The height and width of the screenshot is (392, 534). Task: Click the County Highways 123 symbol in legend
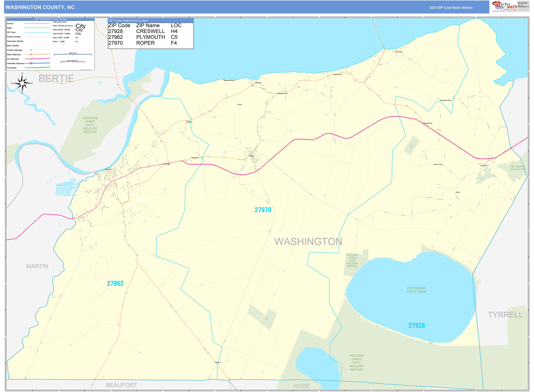tap(31, 50)
